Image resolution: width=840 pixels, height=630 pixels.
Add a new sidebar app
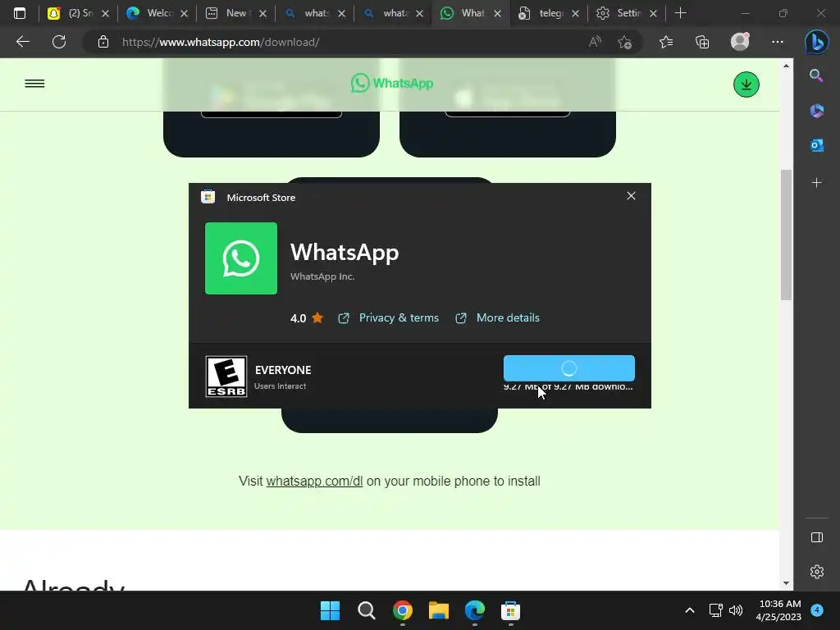pos(816,183)
